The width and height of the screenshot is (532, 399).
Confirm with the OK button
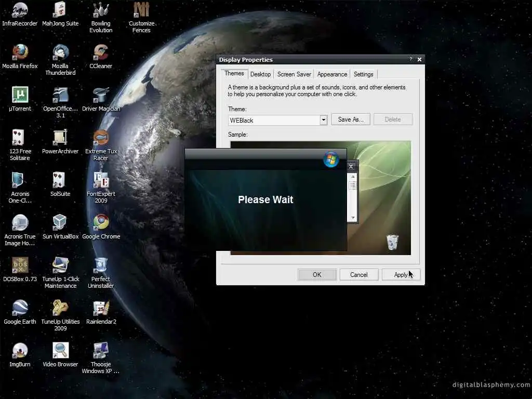(x=317, y=274)
